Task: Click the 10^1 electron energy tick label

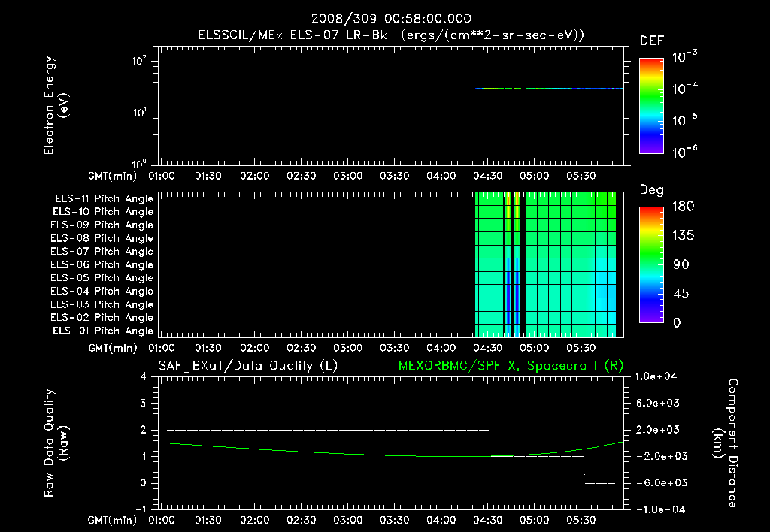Action: point(139,113)
